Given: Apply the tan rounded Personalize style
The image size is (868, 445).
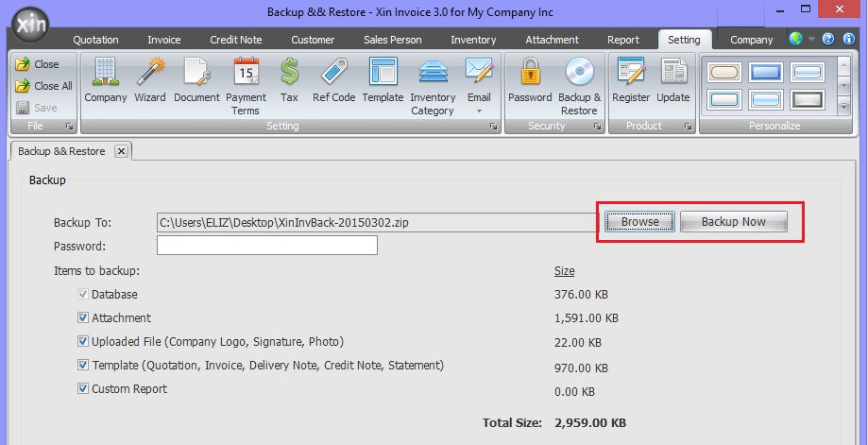Looking at the screenshot, I should tap(724, 72).
